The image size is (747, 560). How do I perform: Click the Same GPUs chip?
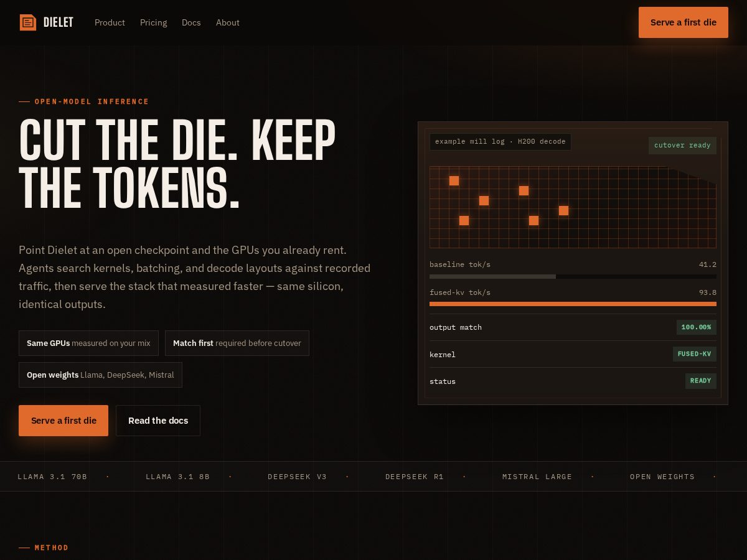tap(88, 343)
